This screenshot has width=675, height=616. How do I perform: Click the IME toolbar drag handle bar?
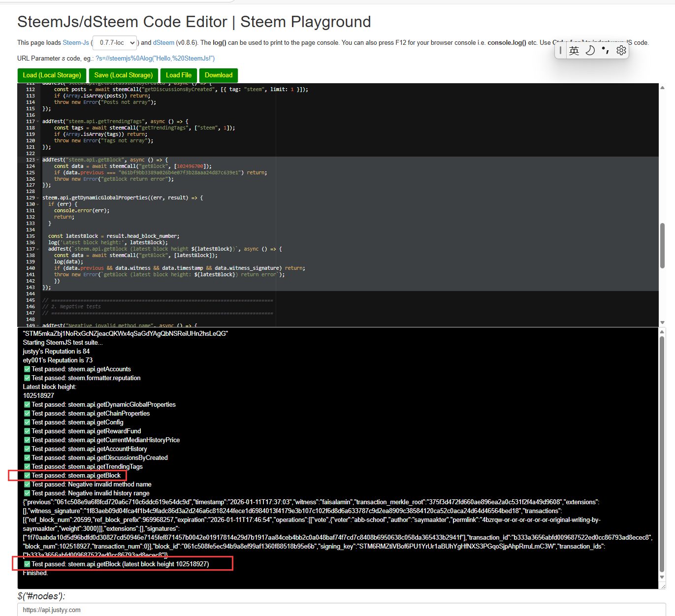pos(560,50)
